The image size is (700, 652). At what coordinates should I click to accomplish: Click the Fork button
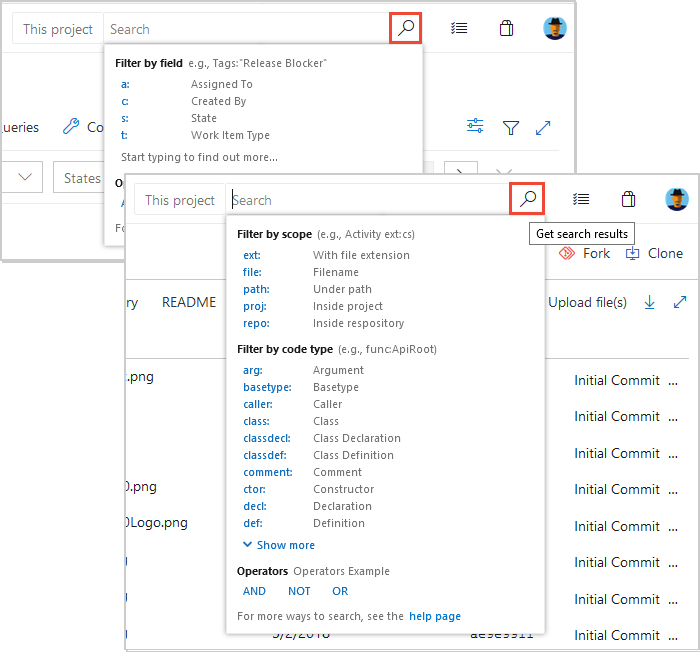point(584,253)
